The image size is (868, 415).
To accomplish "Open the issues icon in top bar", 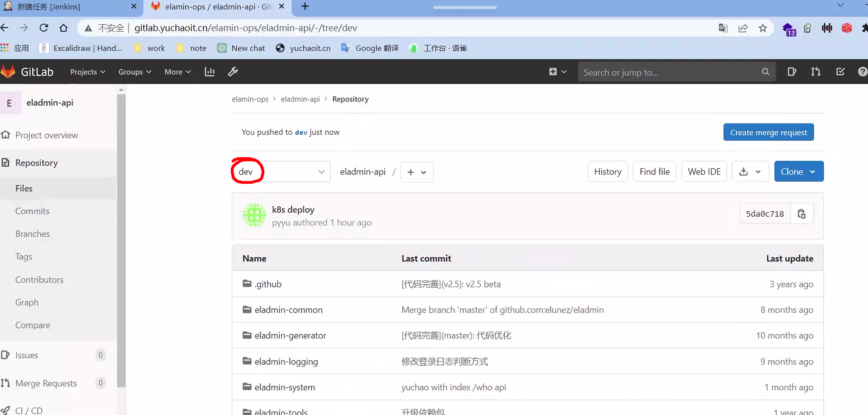I will (x=792, y=72).
